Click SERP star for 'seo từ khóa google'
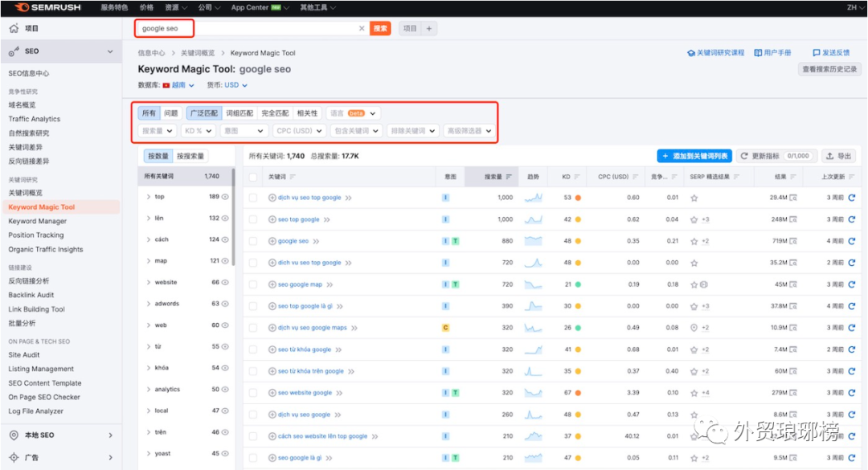The width and height of the screenshot is (868, 470). point(694,349)
